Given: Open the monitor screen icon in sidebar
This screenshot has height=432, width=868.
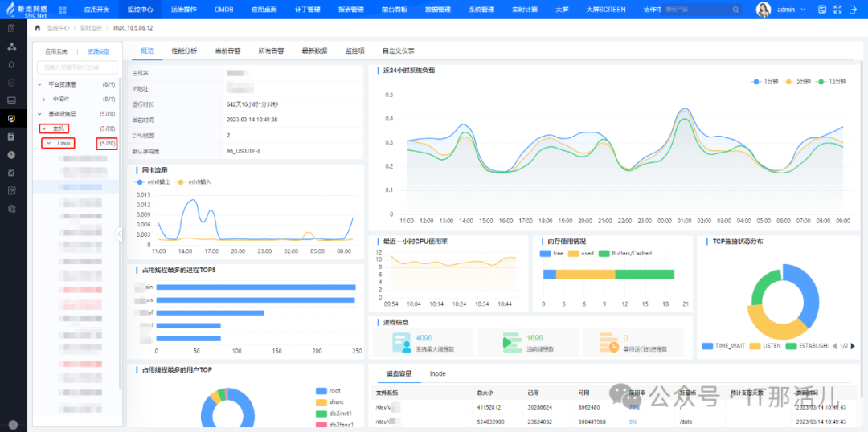Looking at the screenshot, I should (11, 100).
